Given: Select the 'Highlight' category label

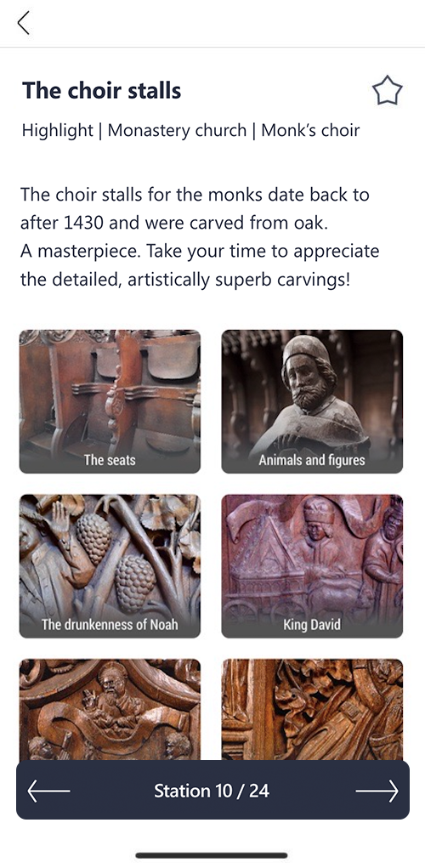Looking at the screenshot, I should click(x=58, y=130).
